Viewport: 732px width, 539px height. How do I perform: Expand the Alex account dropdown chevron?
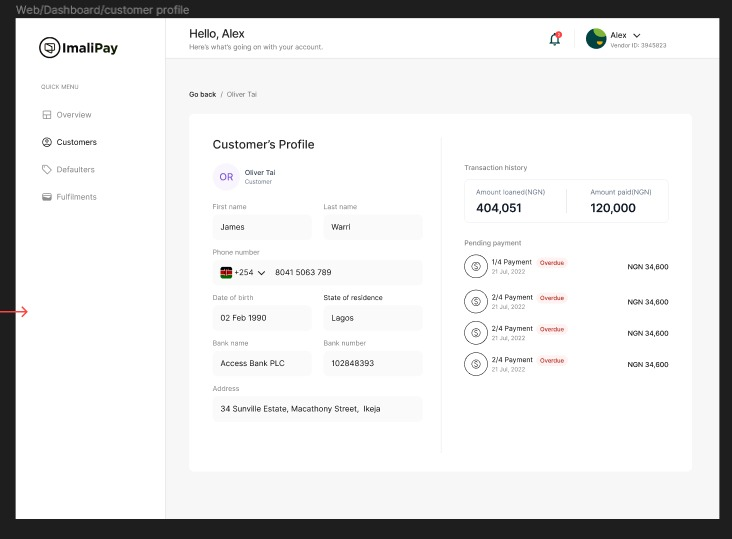click(637, 35)
